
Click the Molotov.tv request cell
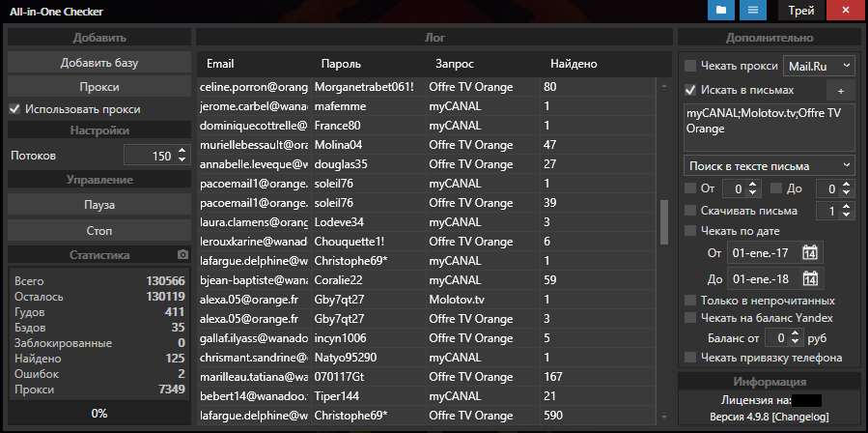(484, 300)
